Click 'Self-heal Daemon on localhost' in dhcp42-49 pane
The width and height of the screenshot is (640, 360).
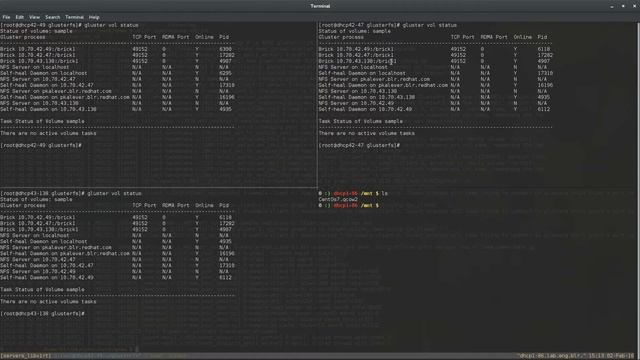[44, 73]
